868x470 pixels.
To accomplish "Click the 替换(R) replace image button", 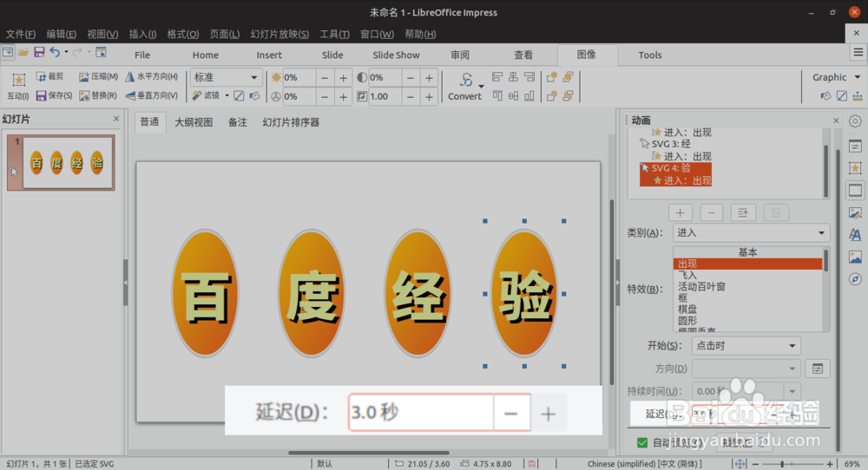I will 97,95.
